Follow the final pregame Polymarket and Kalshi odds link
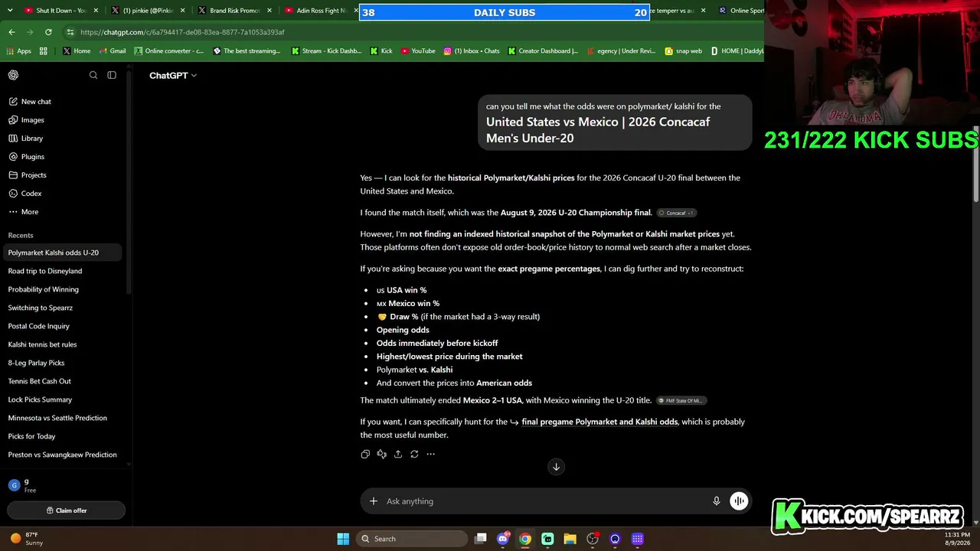This screenshot has width=980, height=551. coord(599,422)
